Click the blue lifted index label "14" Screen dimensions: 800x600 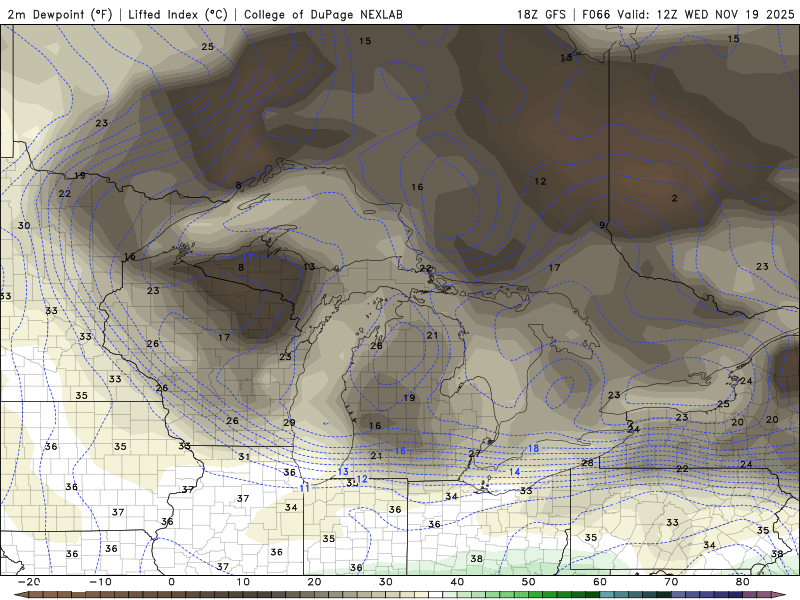[x=514, y=472]
